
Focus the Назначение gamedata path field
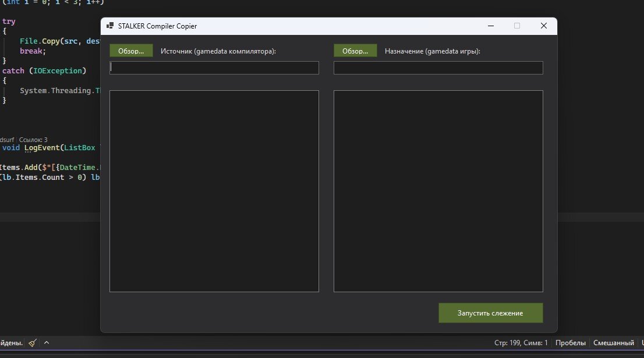point(438,68)
